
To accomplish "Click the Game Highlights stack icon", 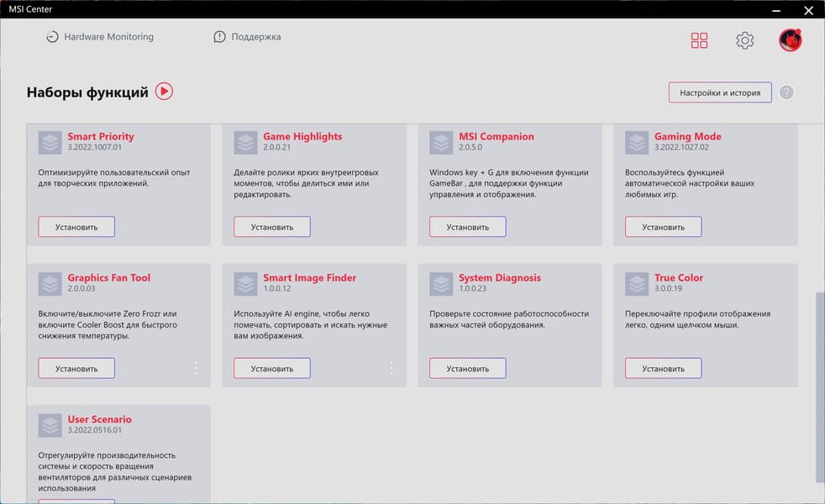I will (x=246, y=142).
